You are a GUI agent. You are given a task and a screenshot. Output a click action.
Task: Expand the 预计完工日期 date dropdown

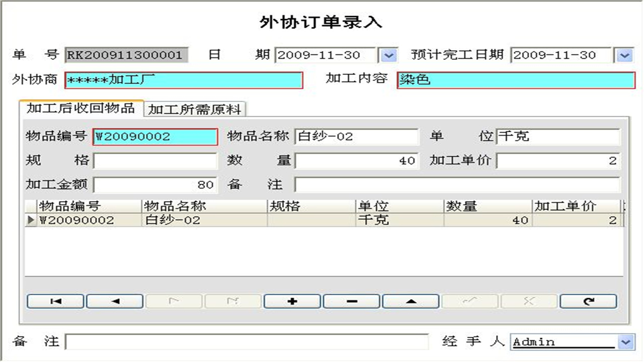pos(624,55)
